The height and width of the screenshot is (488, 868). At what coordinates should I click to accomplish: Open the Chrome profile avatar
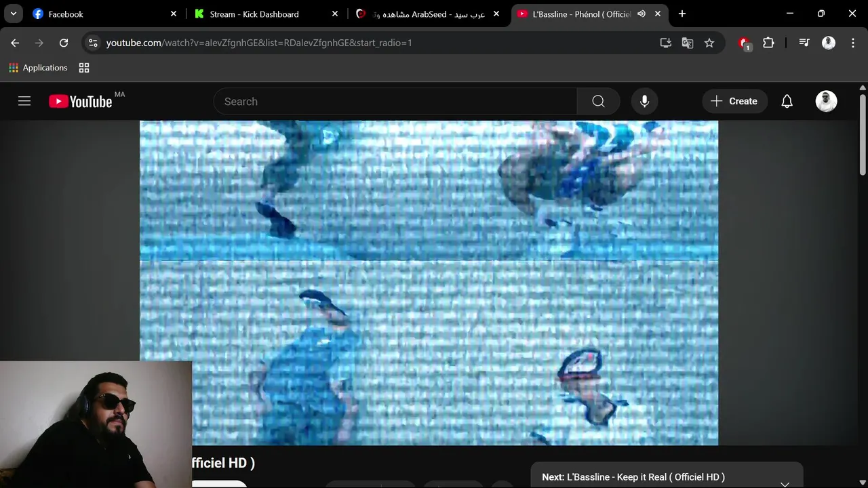click(829, 43)
